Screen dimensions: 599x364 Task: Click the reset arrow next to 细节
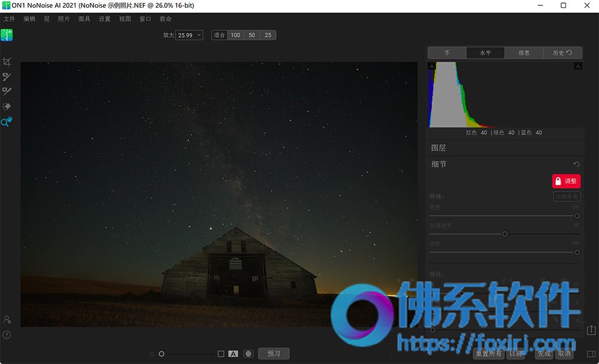tap(576, 164)
